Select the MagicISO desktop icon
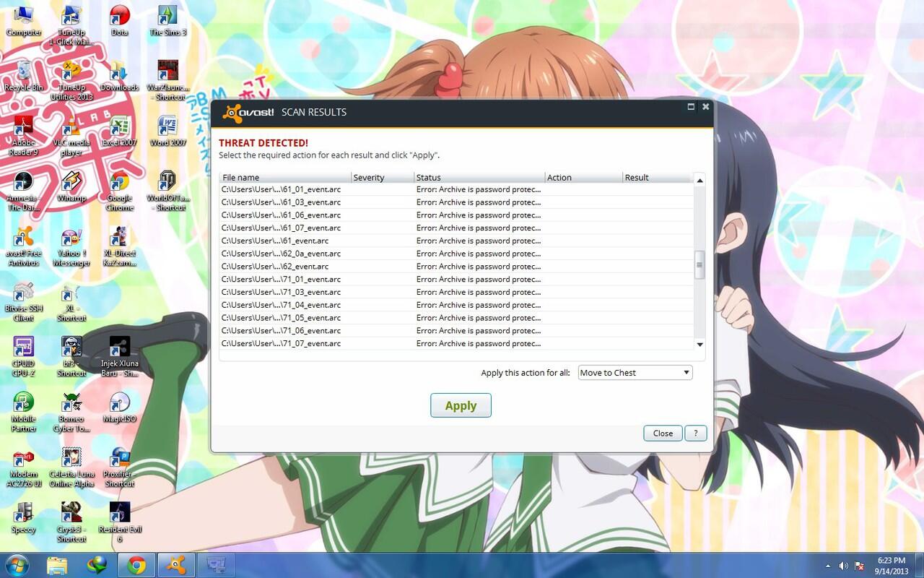924x578 pixels. coord(120,407)
